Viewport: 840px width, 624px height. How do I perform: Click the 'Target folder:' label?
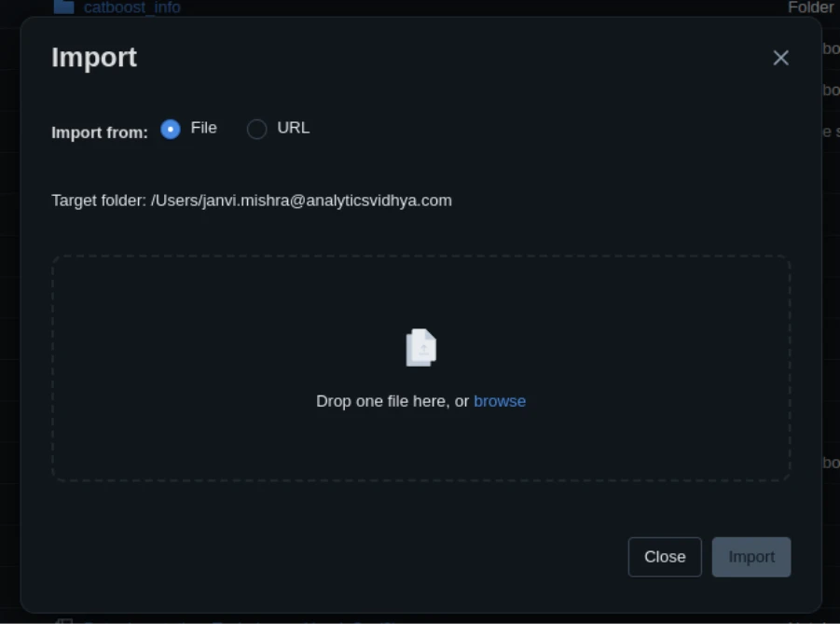click(x=99, y=201)
